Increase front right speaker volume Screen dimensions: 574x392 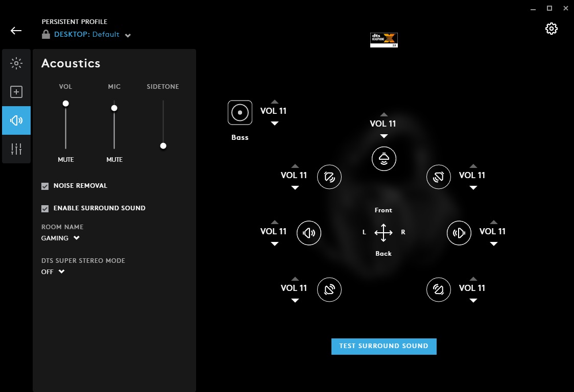click(473, 166)
